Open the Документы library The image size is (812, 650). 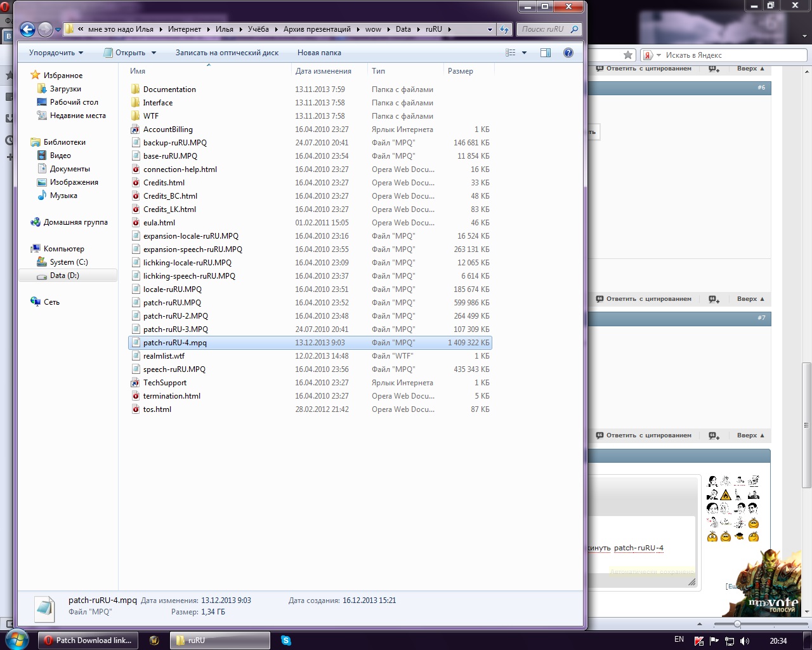pyautogui.click(x=70, y=169)
